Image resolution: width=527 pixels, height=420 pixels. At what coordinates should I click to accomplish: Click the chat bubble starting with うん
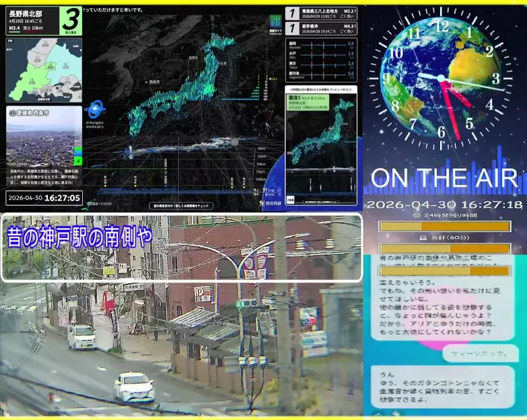(x=442, y=387)
